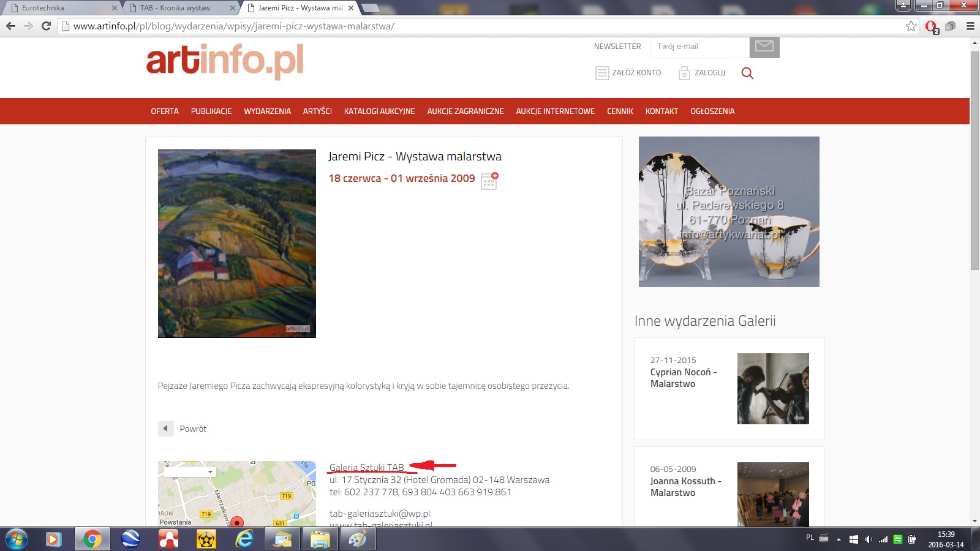Open the Chrome taskbar icon

coord(92,539)
